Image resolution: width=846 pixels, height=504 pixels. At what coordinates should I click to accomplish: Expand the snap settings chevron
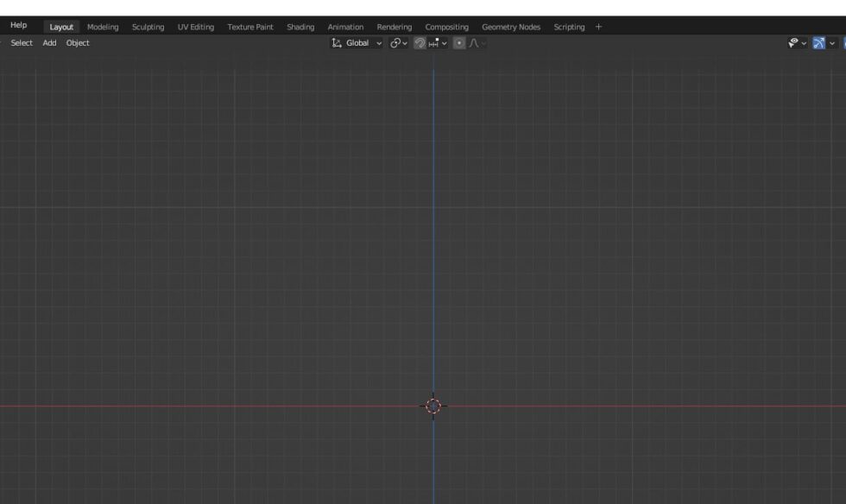point(445,42)
